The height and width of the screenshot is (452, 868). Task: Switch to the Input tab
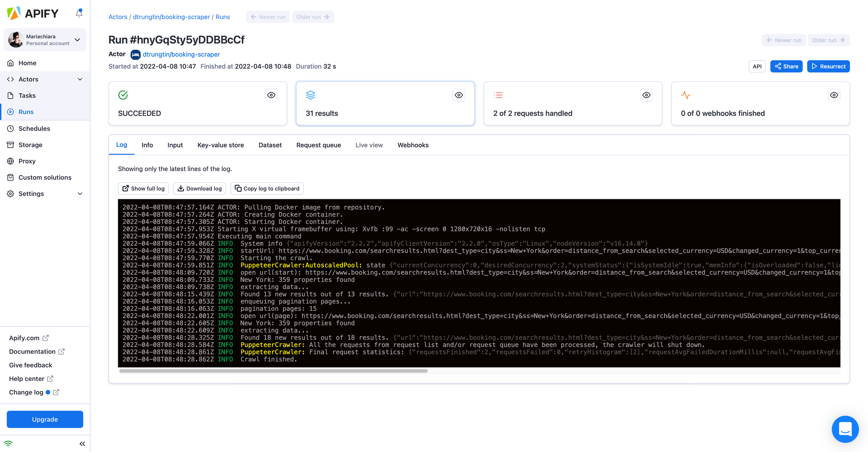point(175,145)
